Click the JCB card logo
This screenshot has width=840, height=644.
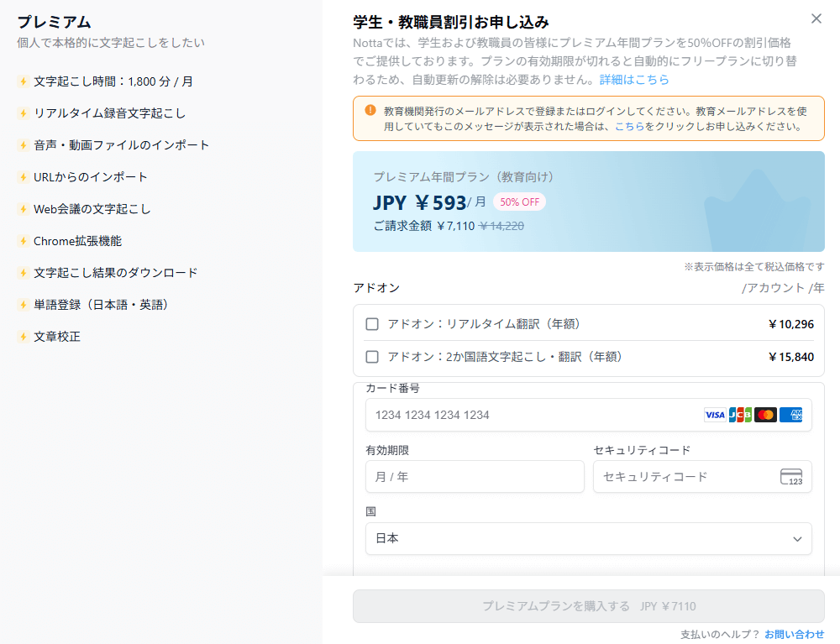pyautogui.click(x=740, y=415)
